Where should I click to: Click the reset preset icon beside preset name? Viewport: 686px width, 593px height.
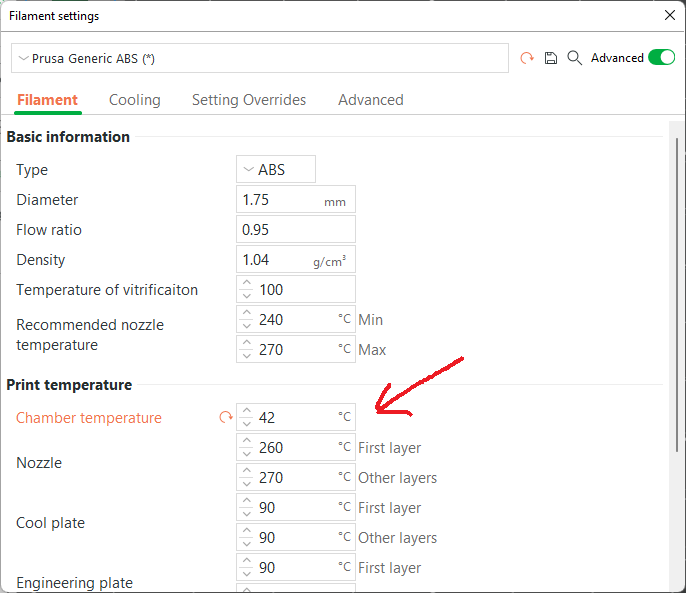point(527,58)
